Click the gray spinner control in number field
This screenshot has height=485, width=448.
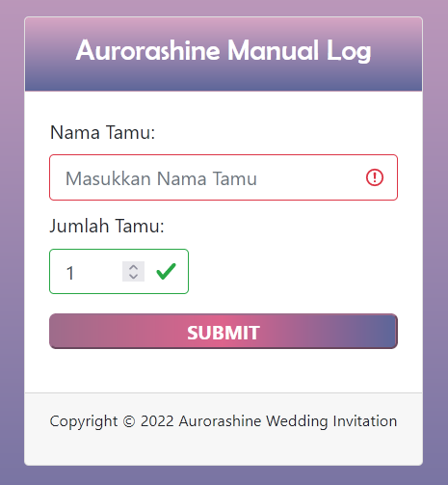click(133, 271)
